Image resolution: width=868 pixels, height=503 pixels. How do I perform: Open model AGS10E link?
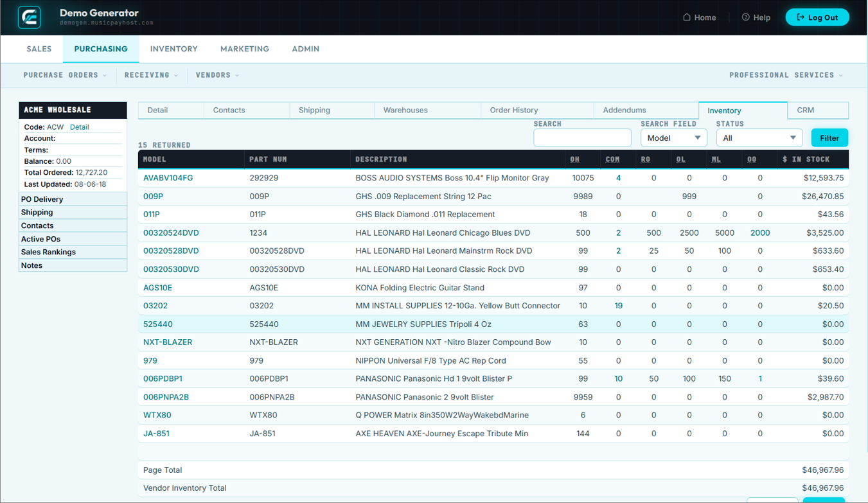point(158,288)
